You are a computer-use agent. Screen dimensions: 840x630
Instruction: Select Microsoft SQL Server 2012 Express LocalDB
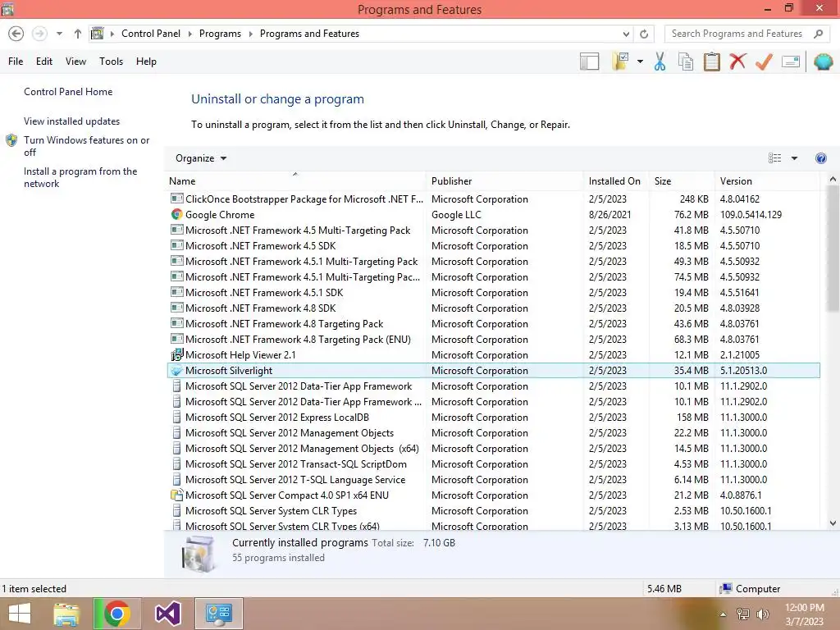(x=493, y=418)
